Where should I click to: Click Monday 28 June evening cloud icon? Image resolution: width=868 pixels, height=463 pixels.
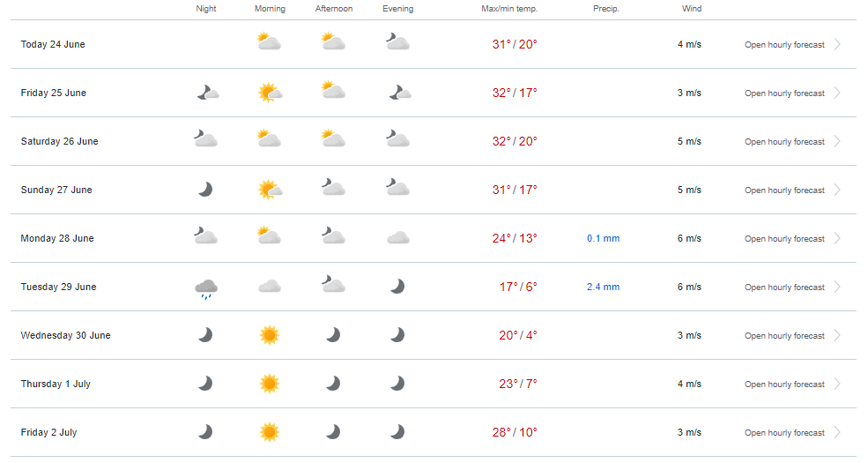[x=398, y=238]
